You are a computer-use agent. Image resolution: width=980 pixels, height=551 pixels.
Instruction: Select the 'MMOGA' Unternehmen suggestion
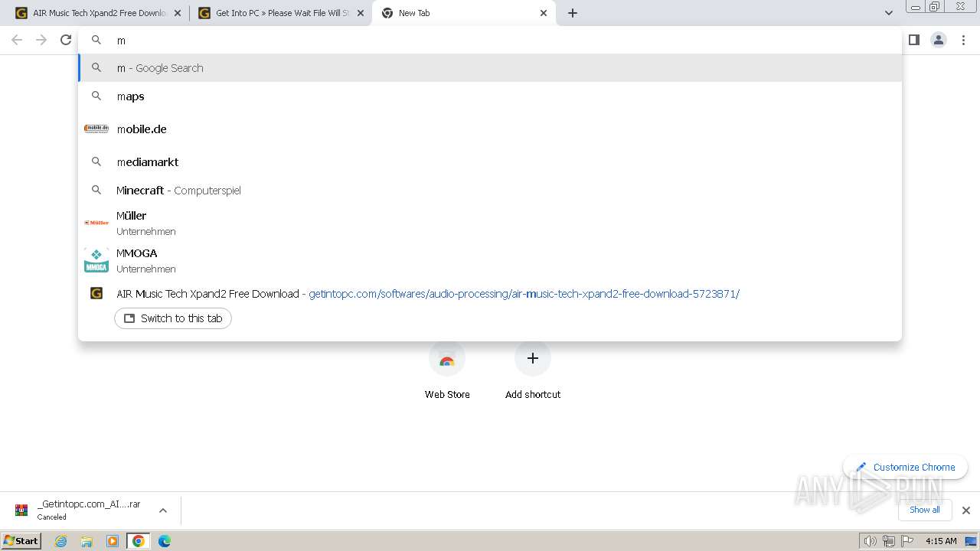[490, 260]
